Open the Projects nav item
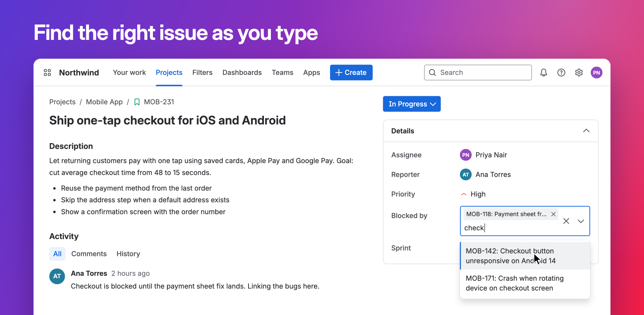 [x=169, y=72]
